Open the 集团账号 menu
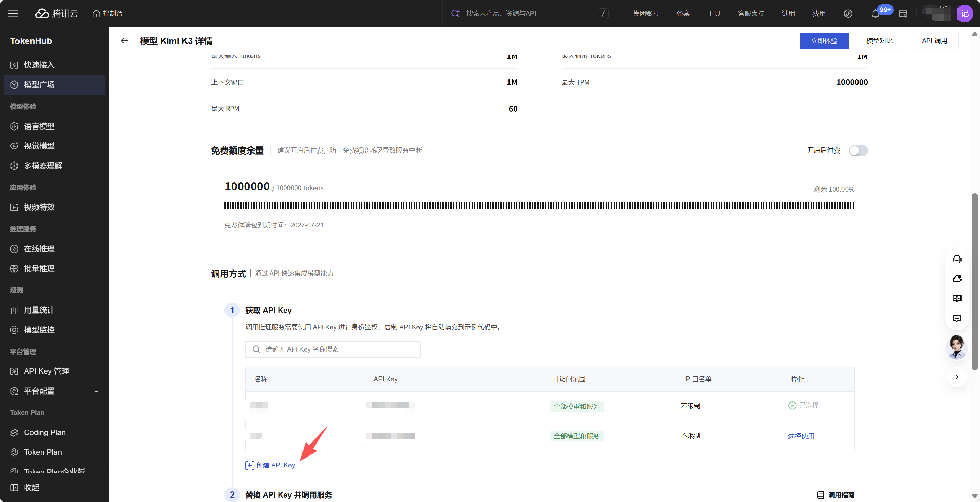The image size is (980, 502). 646,14
